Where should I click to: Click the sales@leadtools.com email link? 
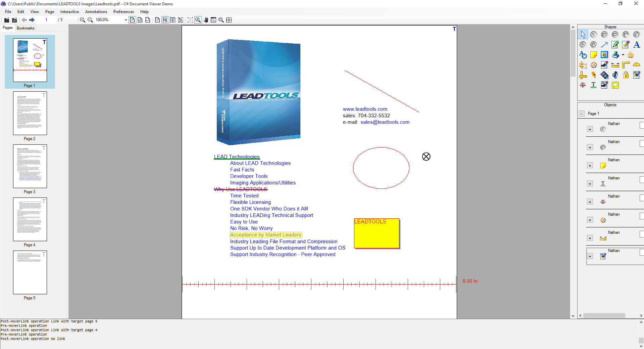(x=385, y=122)
